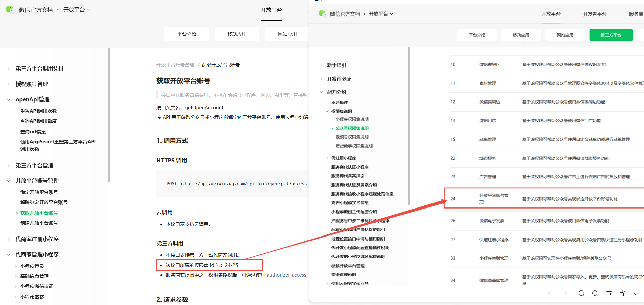The height and width of the screenshot is (305, 644).
Task: Open the 网站应用 tab on the left page
Action: point(287,34)
